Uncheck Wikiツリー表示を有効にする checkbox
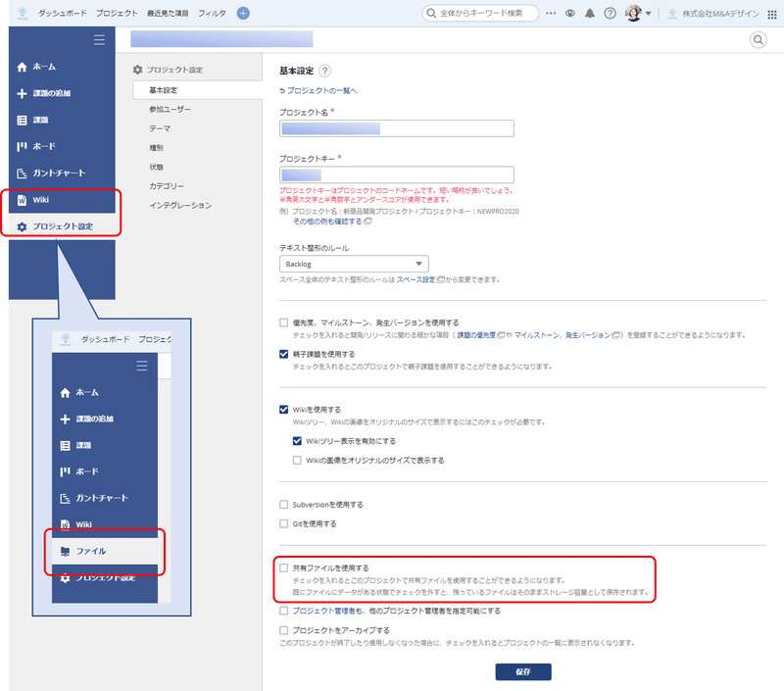 click(297, 441)
